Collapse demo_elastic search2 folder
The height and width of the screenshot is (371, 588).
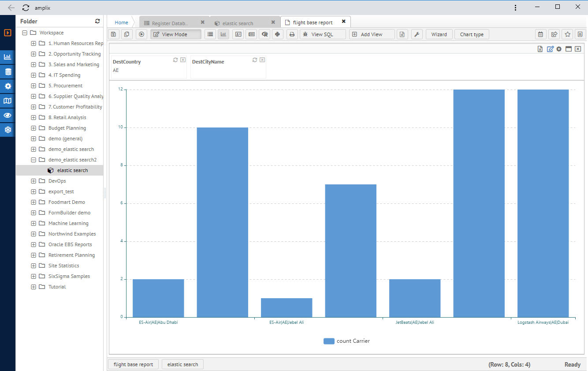tap(33, 160)
